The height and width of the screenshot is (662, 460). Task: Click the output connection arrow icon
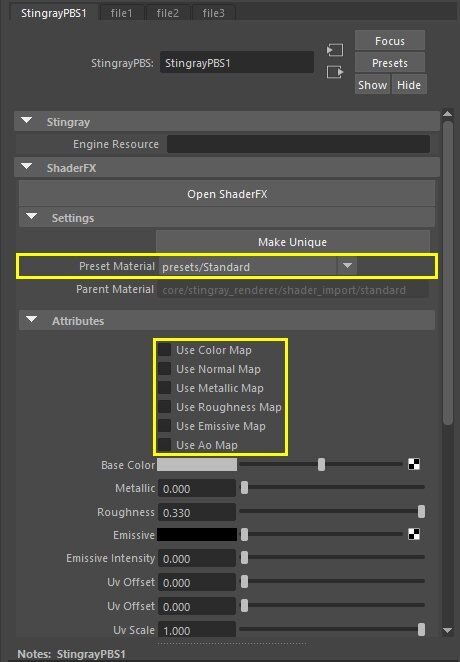(335, 72)
